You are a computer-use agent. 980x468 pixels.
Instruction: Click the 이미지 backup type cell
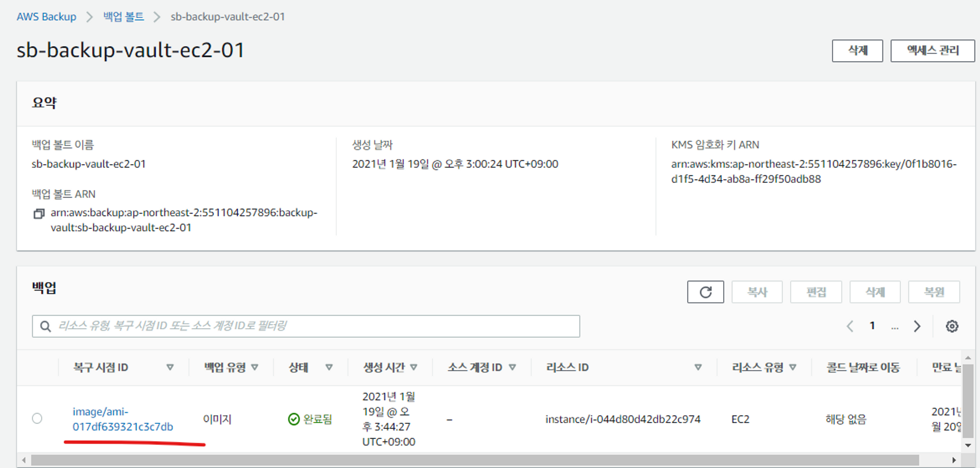pyautogui.click(x=217, y=419)
